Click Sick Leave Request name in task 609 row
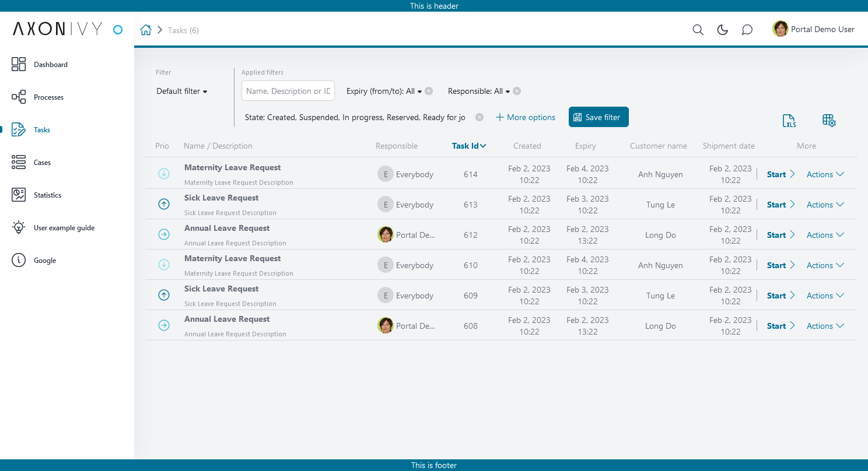 222,289
